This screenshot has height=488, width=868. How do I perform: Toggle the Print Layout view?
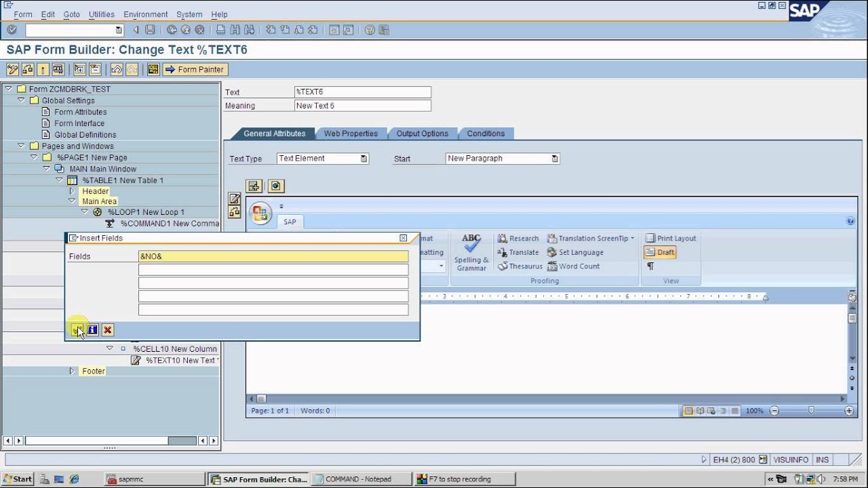[671, 239]
